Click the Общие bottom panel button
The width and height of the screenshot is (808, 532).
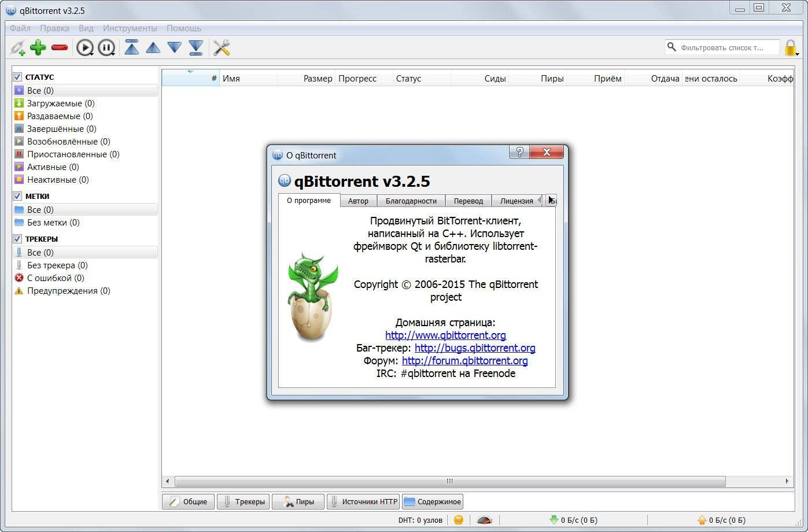[x=188, y=501]
